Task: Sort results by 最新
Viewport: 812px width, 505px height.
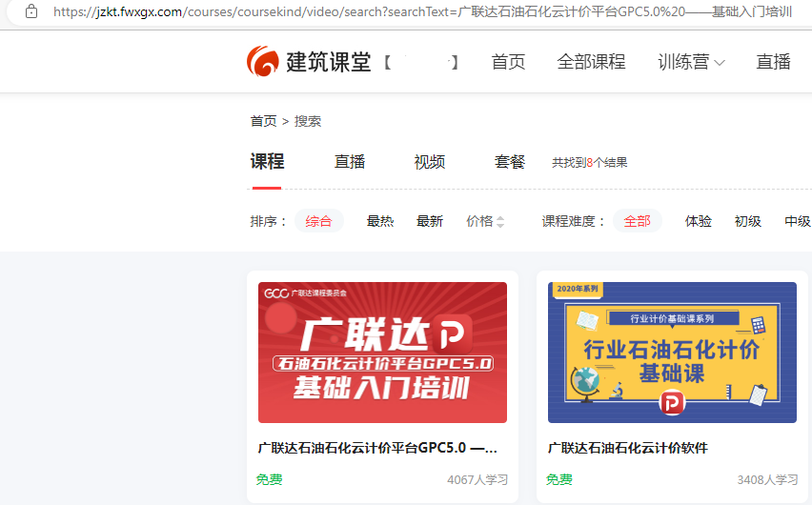Action: (x=430, y=221)
